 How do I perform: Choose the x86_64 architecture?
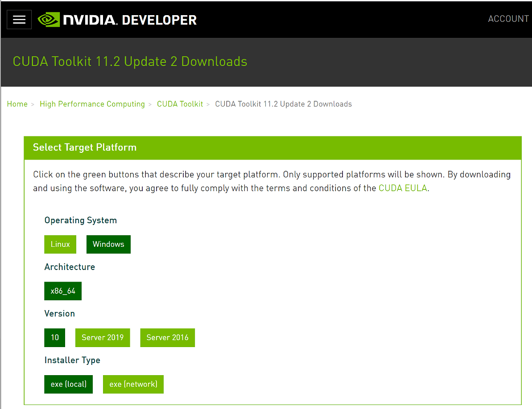(62, 291)
